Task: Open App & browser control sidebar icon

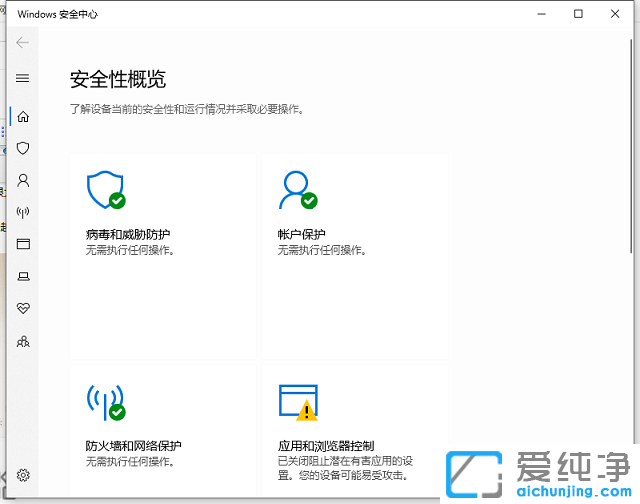Action: tap(23, 244)
